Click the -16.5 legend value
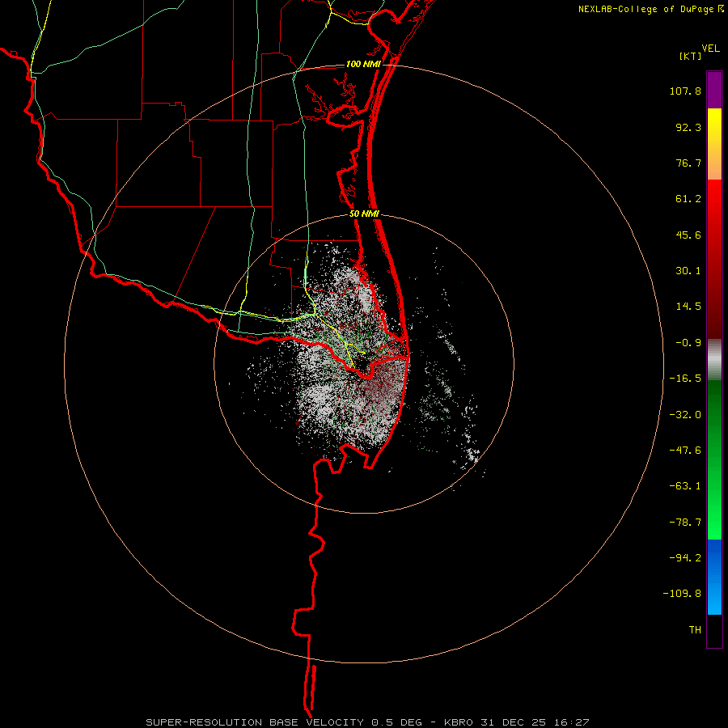Screen dimensions: 728x728 click(685, 379)
